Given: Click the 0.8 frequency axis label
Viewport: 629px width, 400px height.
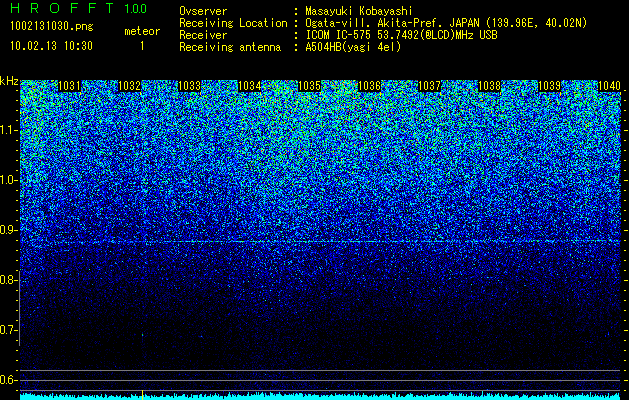Looking at the screenshot, I should point(9,280).
